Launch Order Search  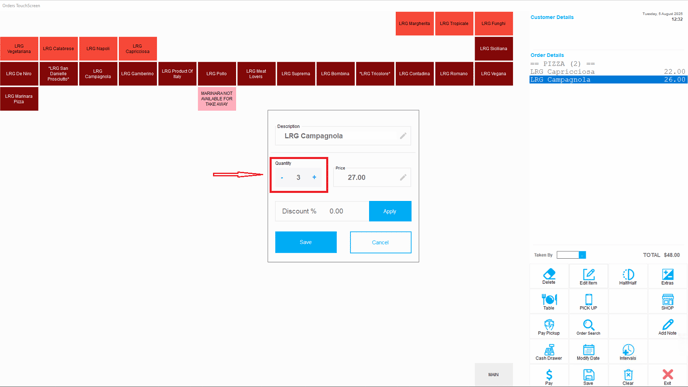[x=588, y=326]
